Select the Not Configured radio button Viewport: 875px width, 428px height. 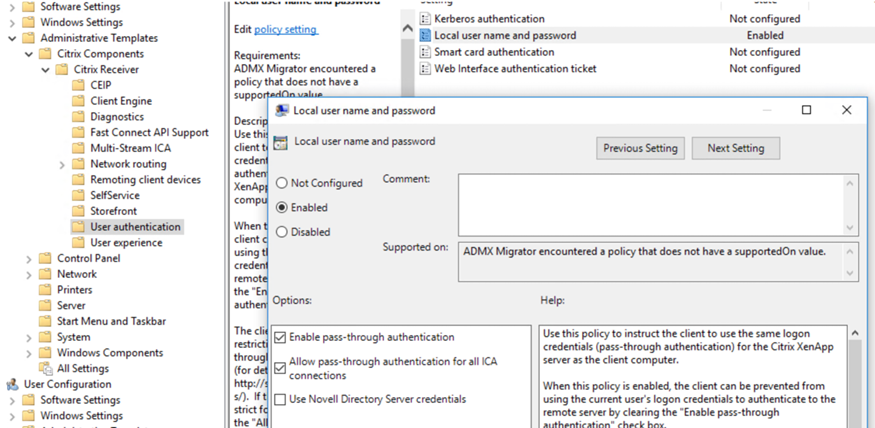click(282, 183)
